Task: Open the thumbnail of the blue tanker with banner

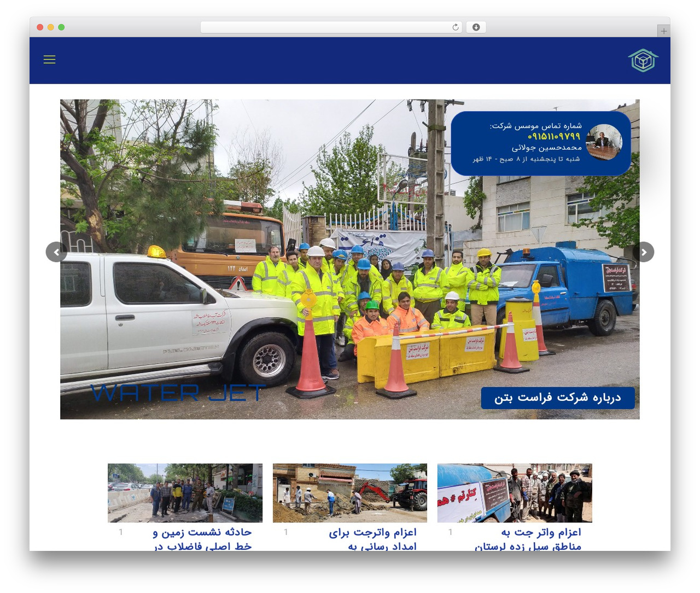Action: click(x=515, y=493)
